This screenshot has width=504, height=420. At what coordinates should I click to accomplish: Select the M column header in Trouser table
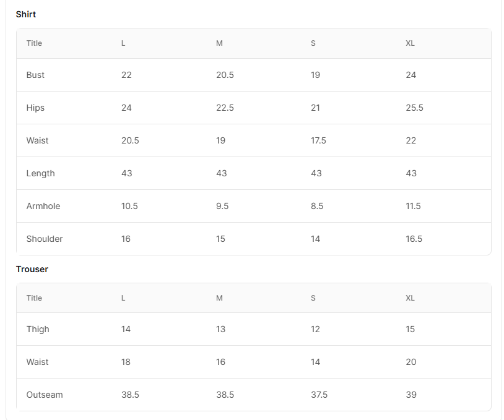(x=219, y=298)
